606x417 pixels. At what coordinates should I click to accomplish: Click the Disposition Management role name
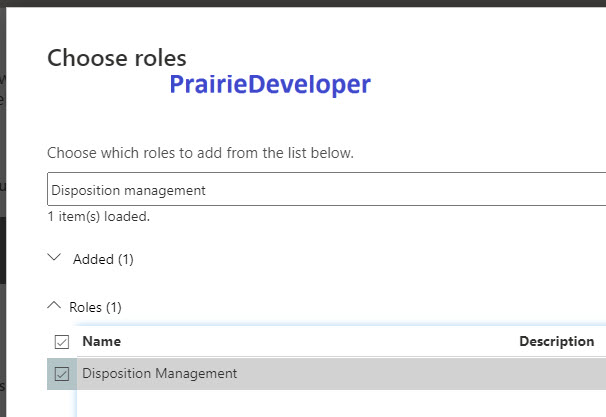pos(160,373)
